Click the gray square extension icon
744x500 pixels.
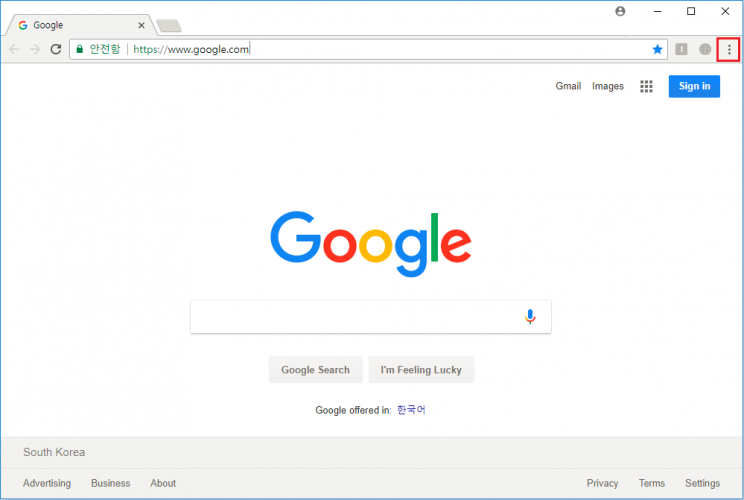pyautogui.click(x=681, y=49)
